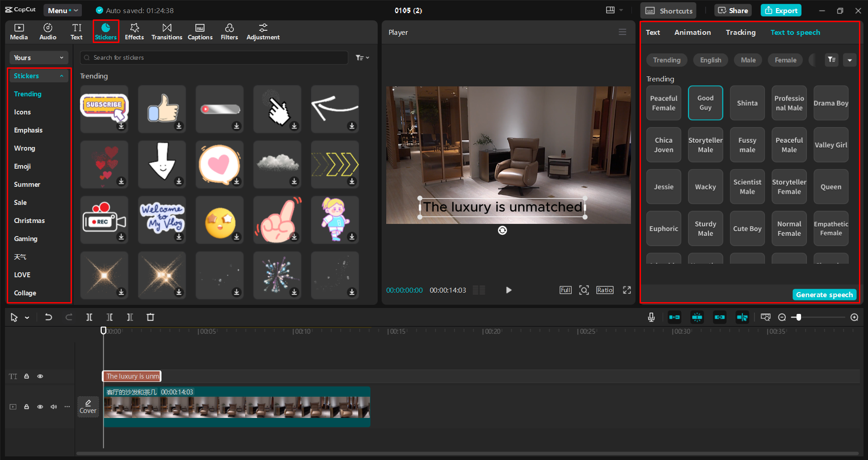The image size is (868, 460).
Task: Select the Effects panel icon
Action: point(134,31)
